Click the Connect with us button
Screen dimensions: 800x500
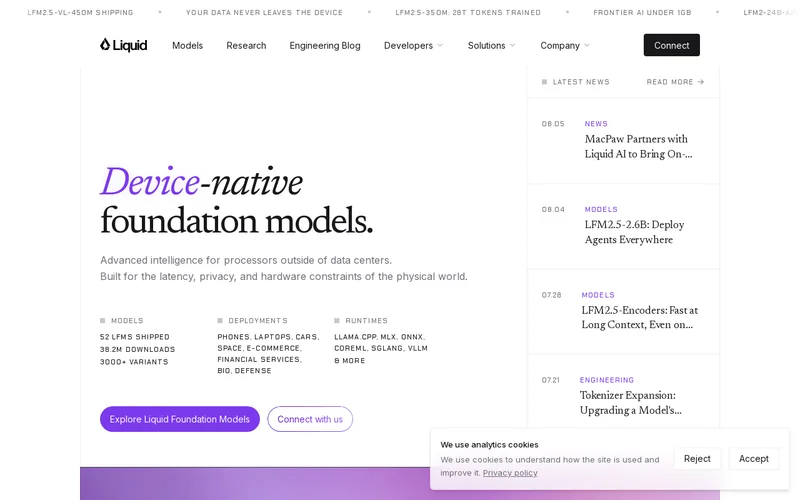coord(310,419)
